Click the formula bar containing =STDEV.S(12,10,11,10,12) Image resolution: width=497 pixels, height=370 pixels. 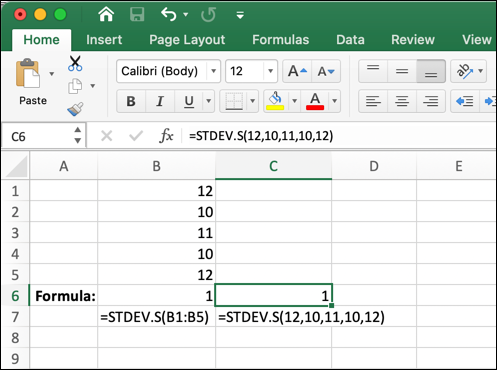pyautogui.click(x=338, y=136)
